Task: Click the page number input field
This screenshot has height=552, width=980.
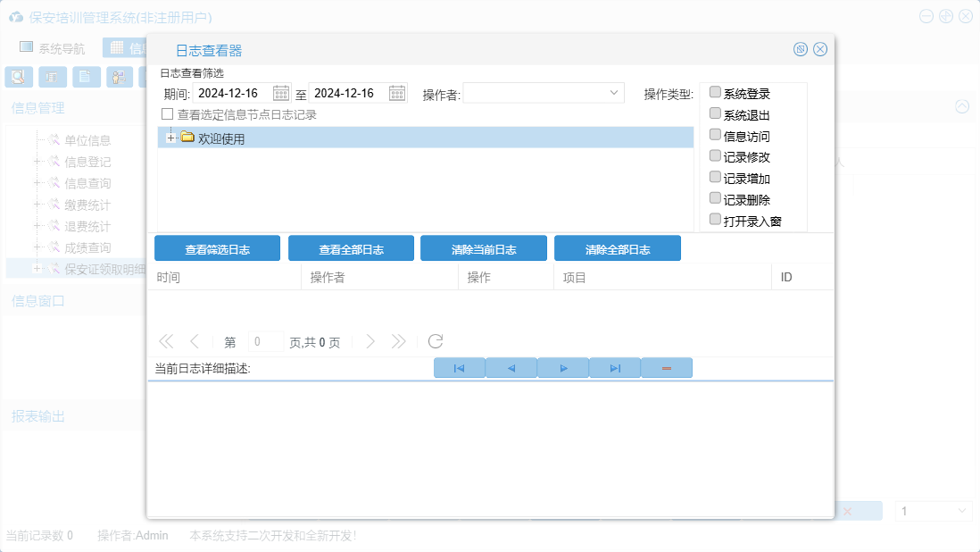Action: point(265,341)
